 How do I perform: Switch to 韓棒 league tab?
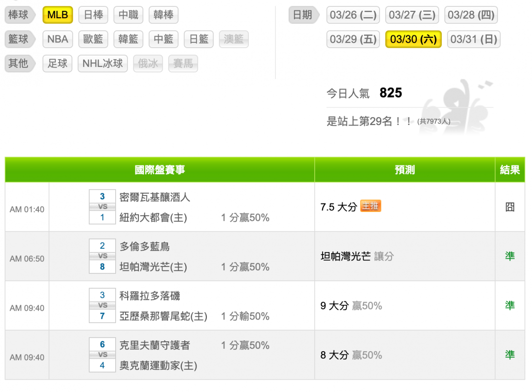coord(164,15)
